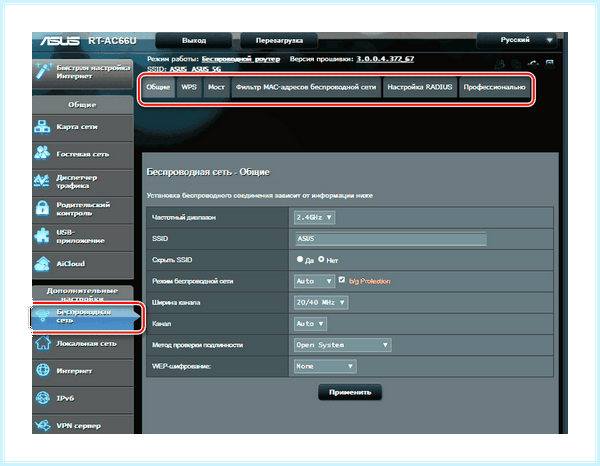
Task: Select 'Нет' radio for hide SSID
Action: (x=321, y=259)
